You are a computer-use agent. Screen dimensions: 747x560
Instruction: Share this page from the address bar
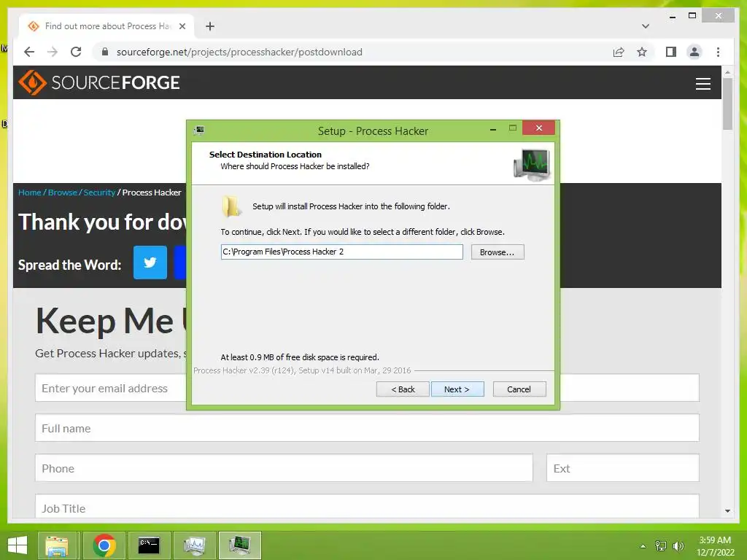point(619,52)
